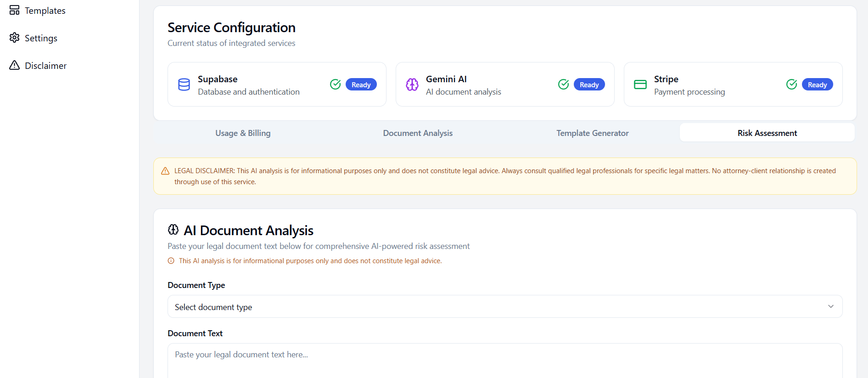This screenshot has height=378, width=868.
Task: Click the brain icon beside AI Document Analysis
Action: tap(174, 230)
